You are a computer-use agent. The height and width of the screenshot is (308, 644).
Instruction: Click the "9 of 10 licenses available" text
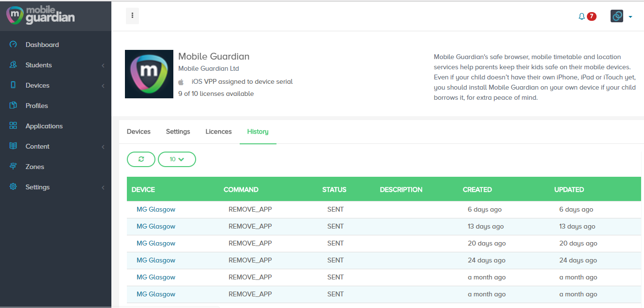tap(216, 94)
